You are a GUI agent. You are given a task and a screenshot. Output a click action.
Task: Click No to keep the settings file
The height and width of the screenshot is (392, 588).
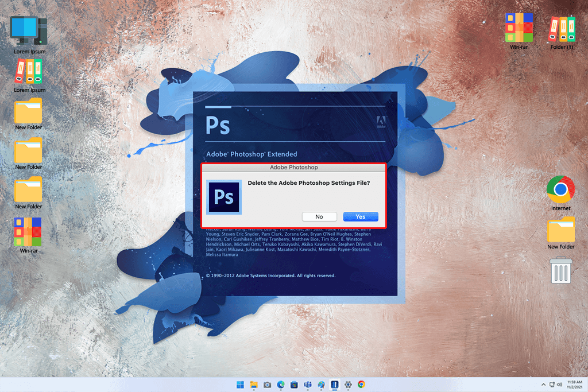click(319, 216)
